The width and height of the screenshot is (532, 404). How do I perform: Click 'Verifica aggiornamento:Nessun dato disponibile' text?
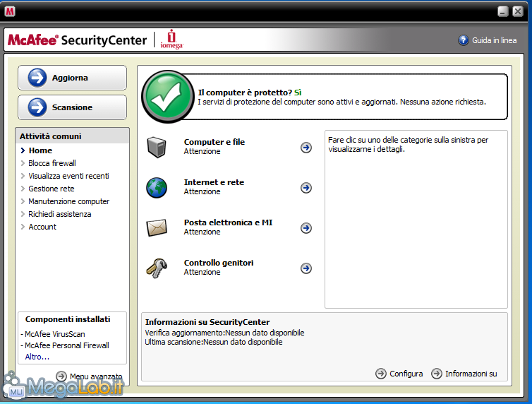[x=224, y=333]
